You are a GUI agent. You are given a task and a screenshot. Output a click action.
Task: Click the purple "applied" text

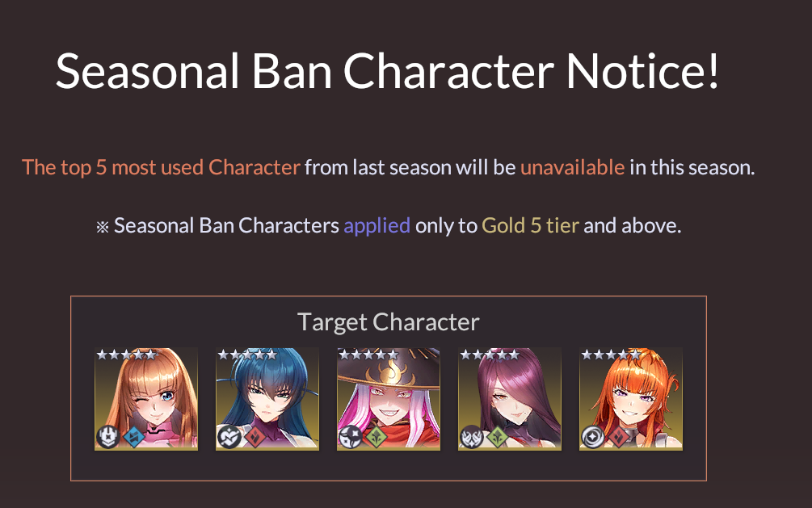tap(377, 226)
